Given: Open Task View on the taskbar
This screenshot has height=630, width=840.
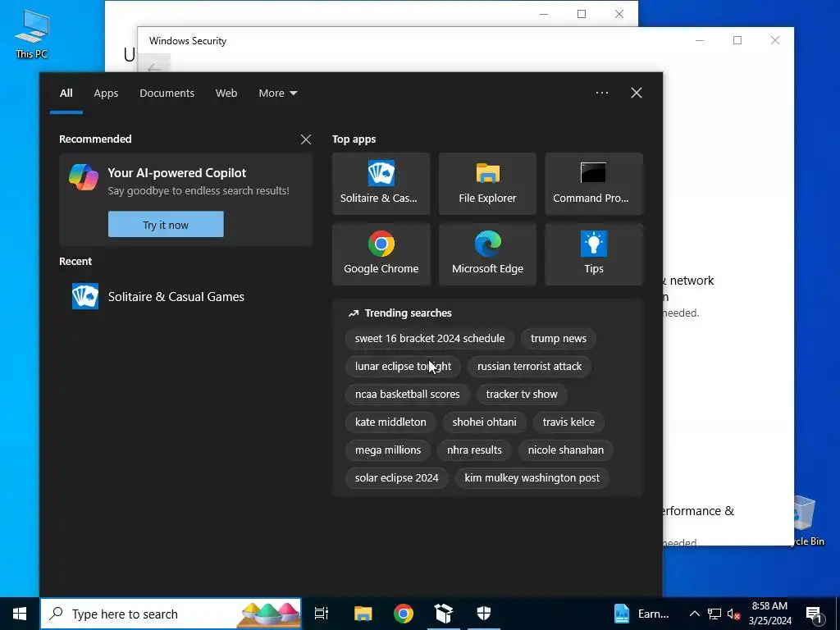Looking at the screenshot, I should click(x=322, y=614).
